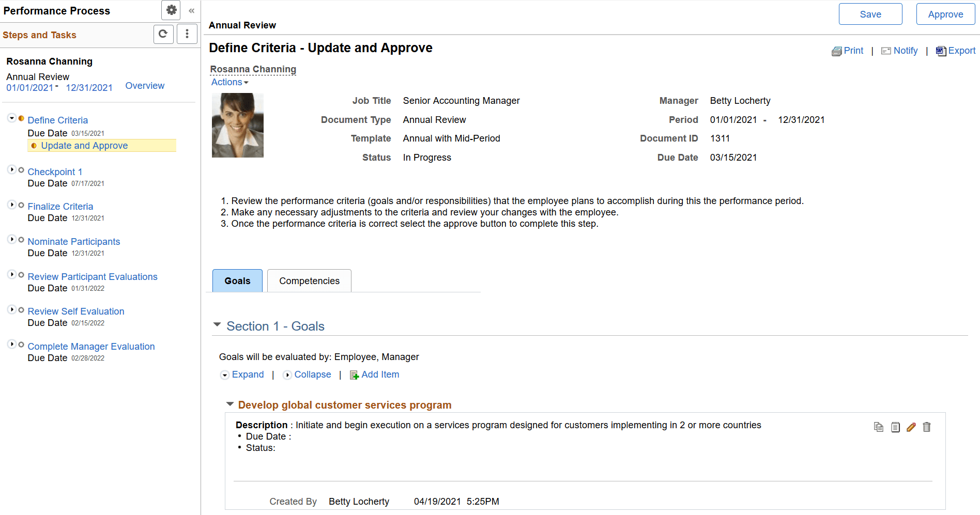Screen dimensions: 980x515
Task: Select the Goals tab
Action: click(237, 280)
